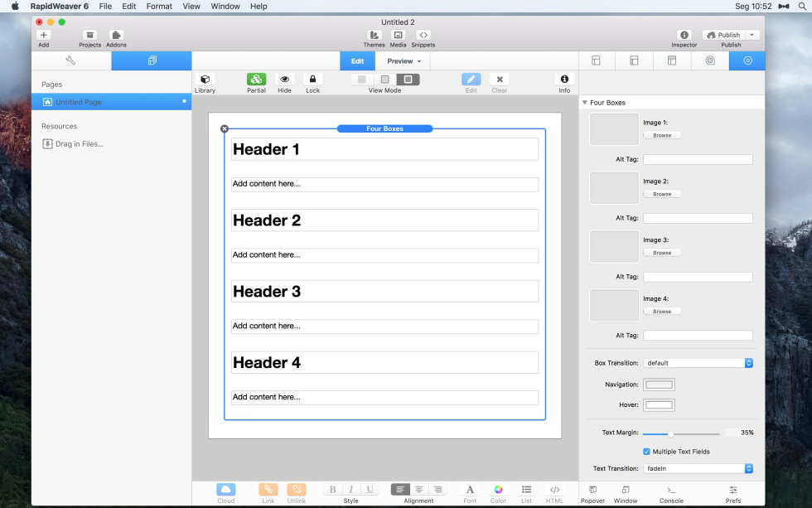
Task: Browse for Image 1
Action: (662, 135)
